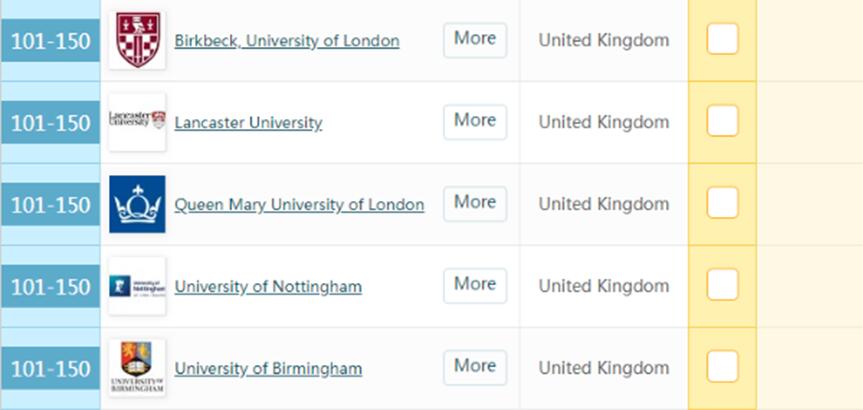Image resolution: width=863 pixels, height=410 pixels.
Task: Tick the University of Nottingham checkbox
Action: pos(722,285)
